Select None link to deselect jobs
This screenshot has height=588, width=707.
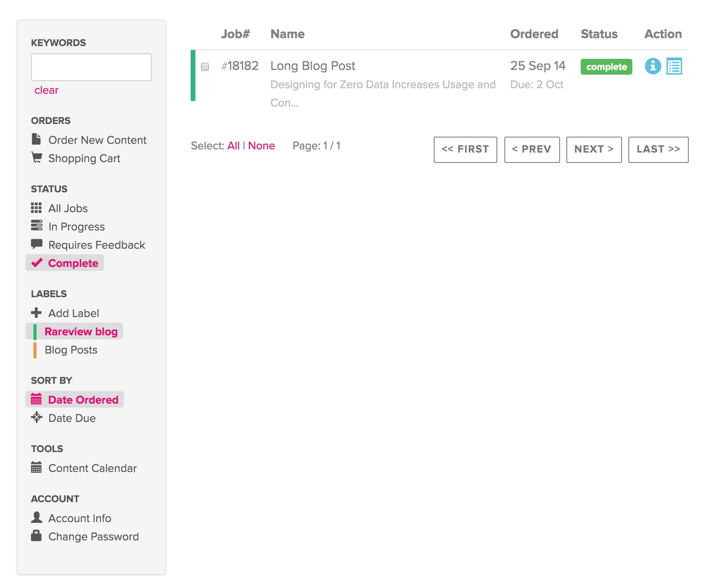[x=261, y=146]
